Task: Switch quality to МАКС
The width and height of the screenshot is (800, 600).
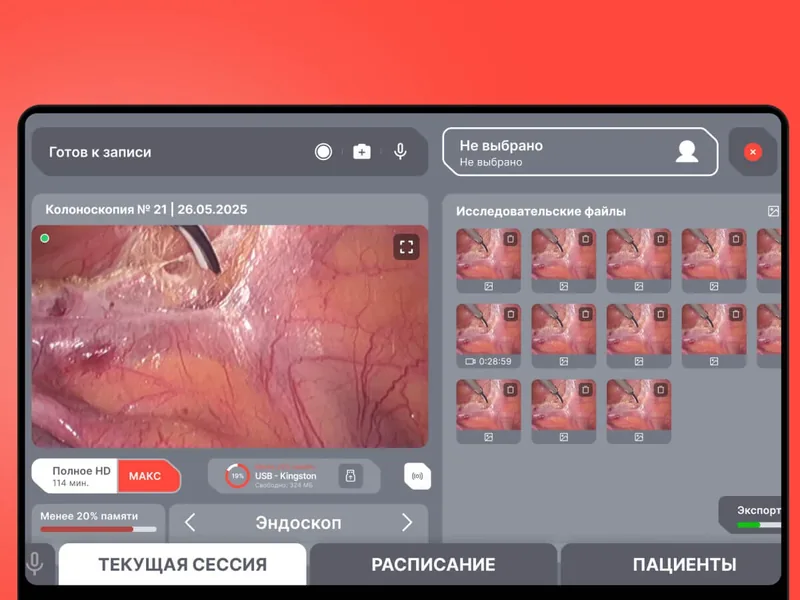Action: point(148,476)
